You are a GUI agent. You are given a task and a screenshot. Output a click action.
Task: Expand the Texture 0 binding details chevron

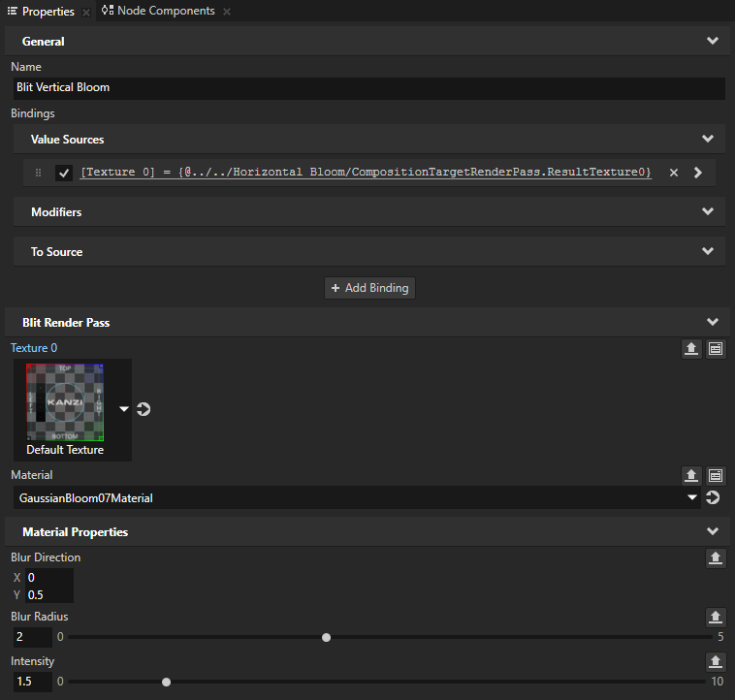point(698,173)
